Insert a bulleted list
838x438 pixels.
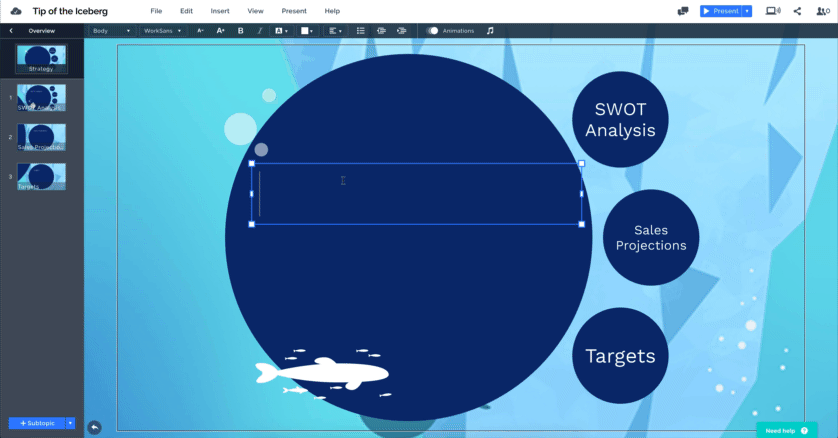tap(361, 31)
